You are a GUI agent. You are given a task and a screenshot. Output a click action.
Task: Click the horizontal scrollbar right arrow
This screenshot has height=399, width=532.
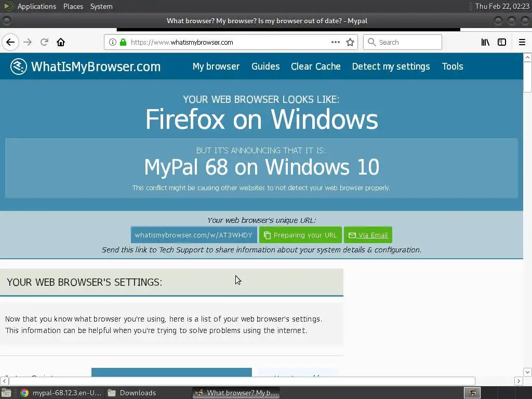518,381
